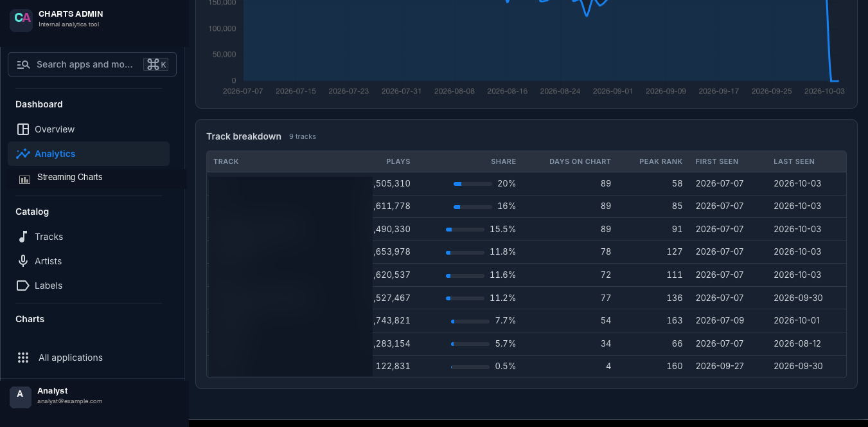The width and height of the screenshot is (868, 427).
Task: Click the plays line chart area
Action: click(542, 40)
